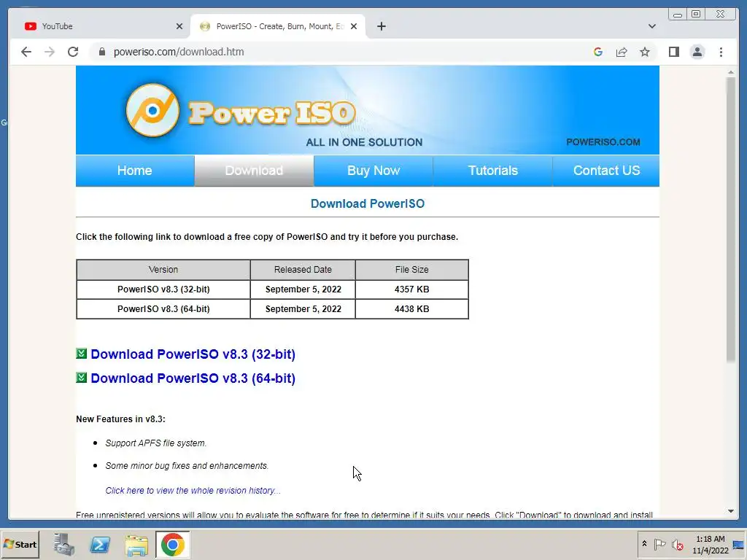Click the Download PowerISO page heading
This screenshot has height=560, width=747.
[368, 204]
